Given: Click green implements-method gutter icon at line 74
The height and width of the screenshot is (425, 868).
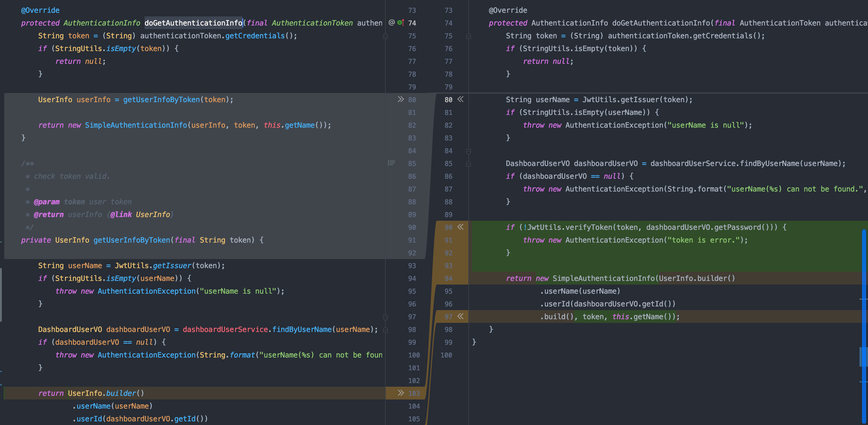Looking at the screenshot, I should pos(400,22).
